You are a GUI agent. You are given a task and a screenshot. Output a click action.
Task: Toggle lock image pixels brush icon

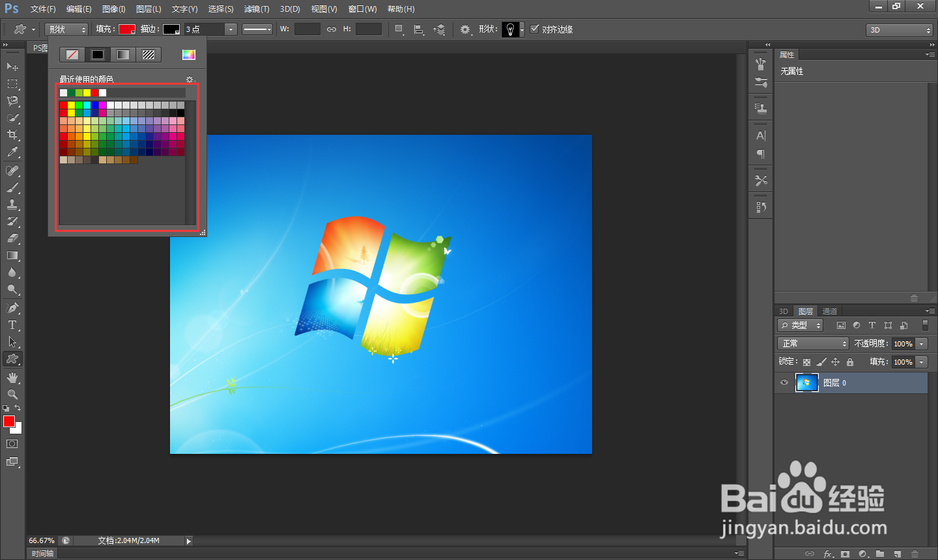[821, 362]
